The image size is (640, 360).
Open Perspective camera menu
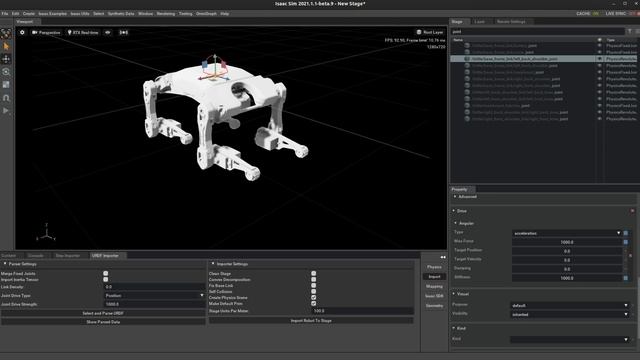(x=46, y=32)
